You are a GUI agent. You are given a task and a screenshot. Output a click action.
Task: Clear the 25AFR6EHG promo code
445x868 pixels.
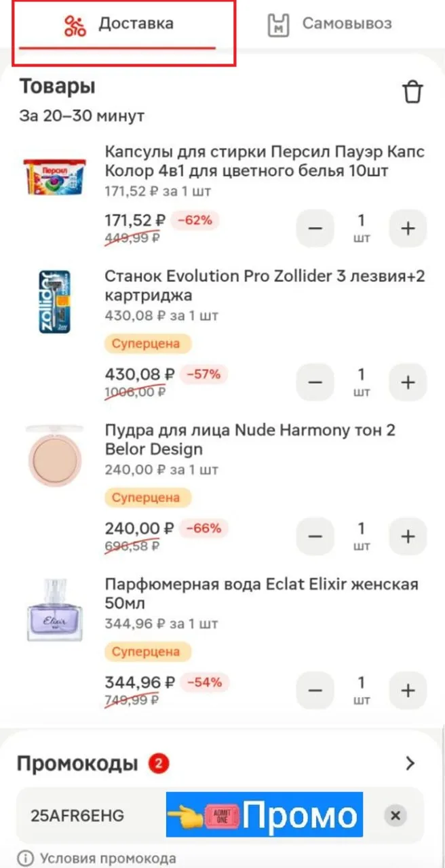pyautogui.click(x=395, y=815)
